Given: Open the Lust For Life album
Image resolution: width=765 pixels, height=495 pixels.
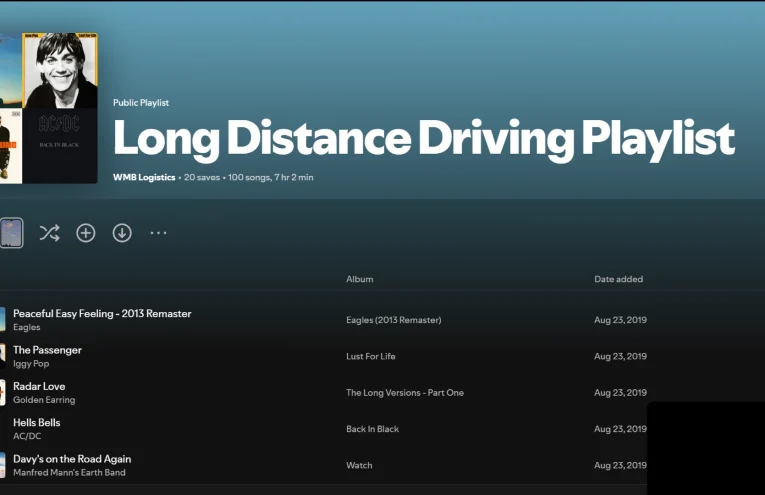Looking at the screenshot, I should (371, 356).
